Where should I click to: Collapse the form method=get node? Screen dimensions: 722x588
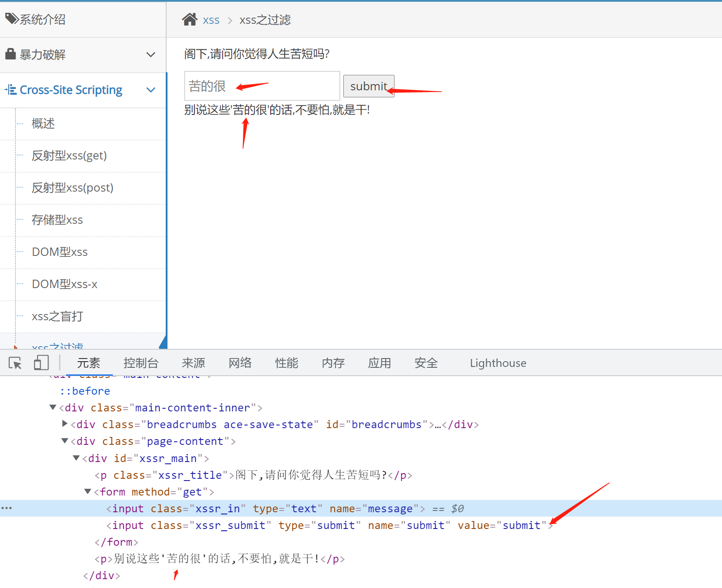click(x=88, y=492)
